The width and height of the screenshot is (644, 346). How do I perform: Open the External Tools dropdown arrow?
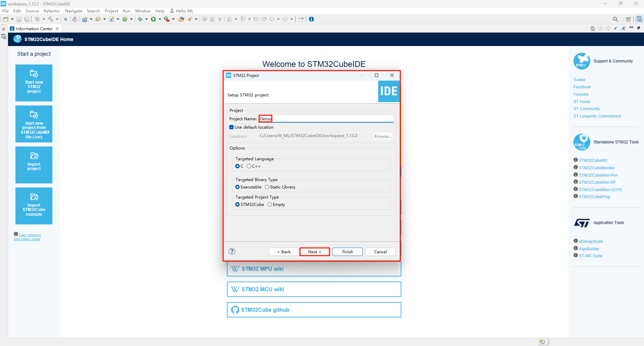173,19
